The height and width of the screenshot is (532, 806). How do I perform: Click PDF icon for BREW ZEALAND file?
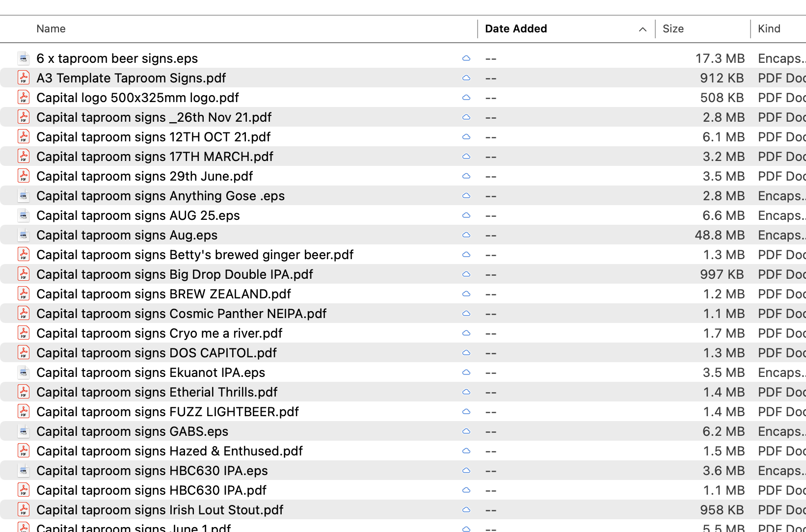[x=24, y=294]
